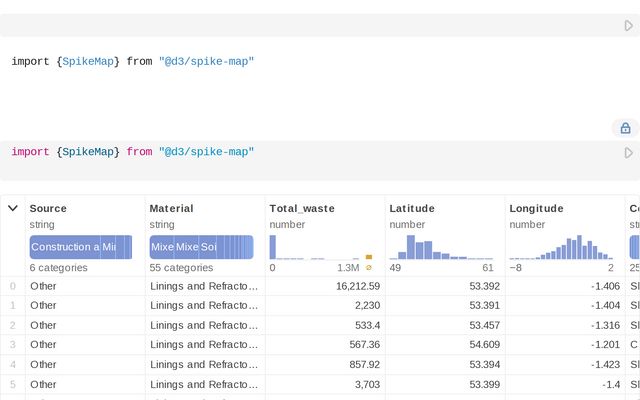Select the 53.457 Latitude cell
The height and width of the screenshot is (400, 640).
click(x=445, y=325)
